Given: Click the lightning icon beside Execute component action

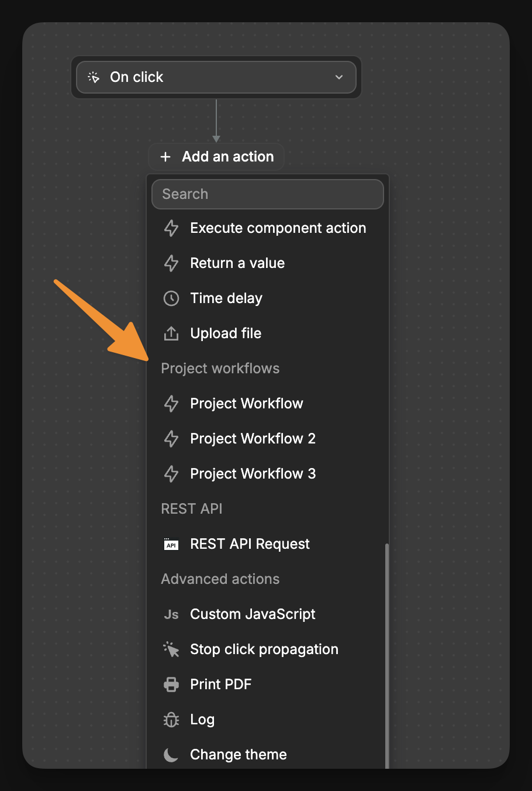Looking at the screenshot, I should tap(171, 228).
